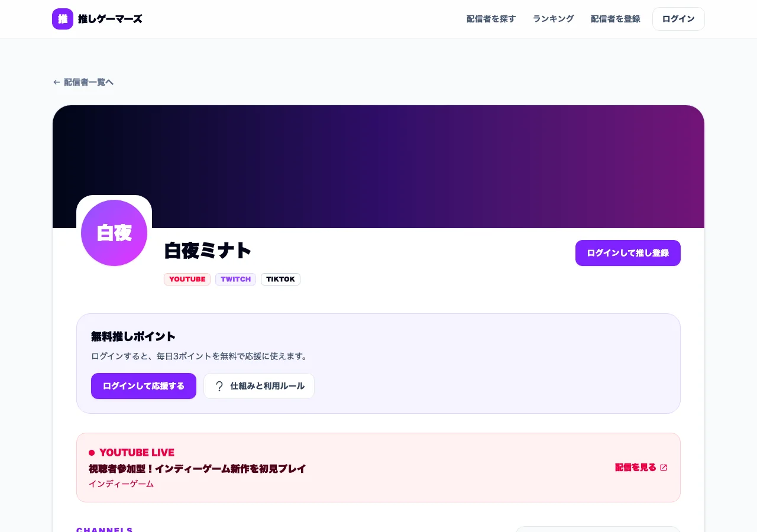The height and width of the screenshot is (532, 757).
Task: Click the purple 推 logo icon
Action: point(63,19)
